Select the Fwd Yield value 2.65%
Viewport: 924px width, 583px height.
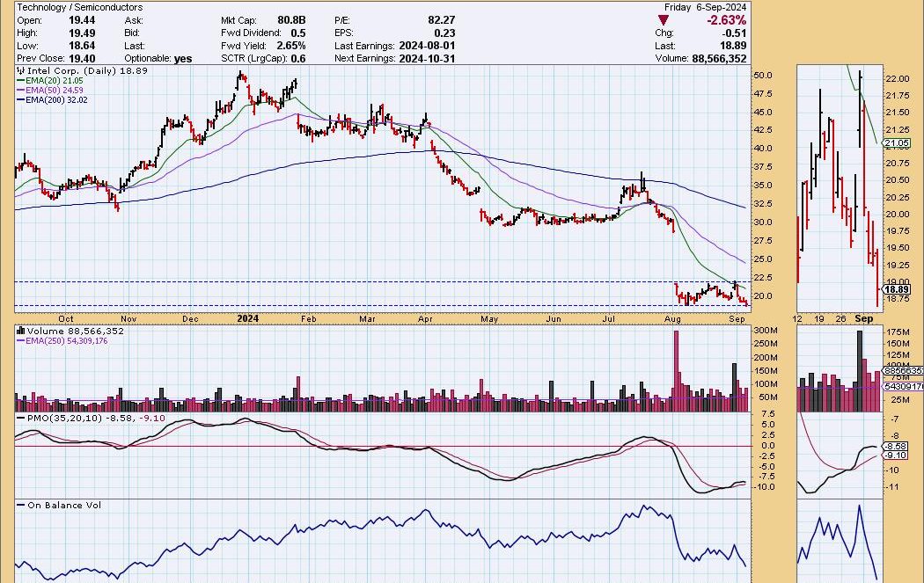pyautogui.click(x=291, y=46)
